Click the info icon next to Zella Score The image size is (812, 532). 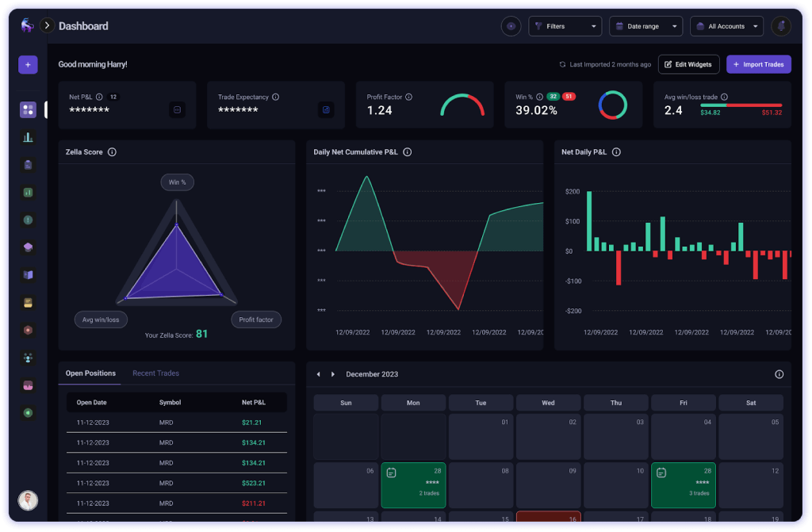point(112,152)
